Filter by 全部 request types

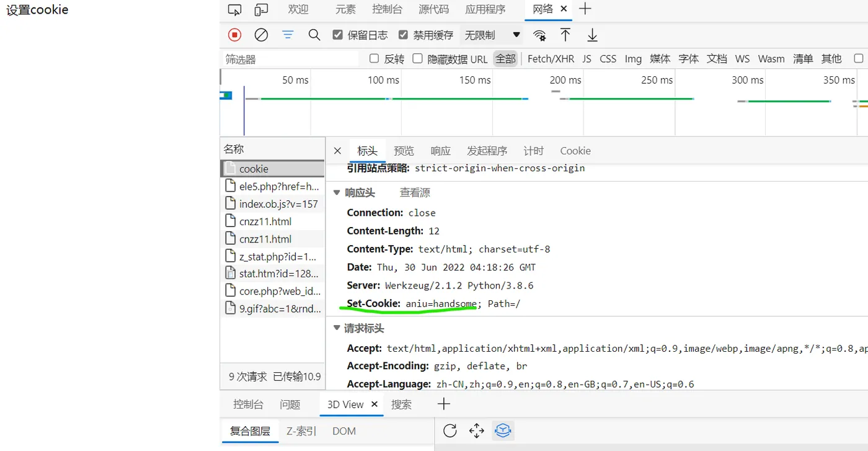coord(505,59)
